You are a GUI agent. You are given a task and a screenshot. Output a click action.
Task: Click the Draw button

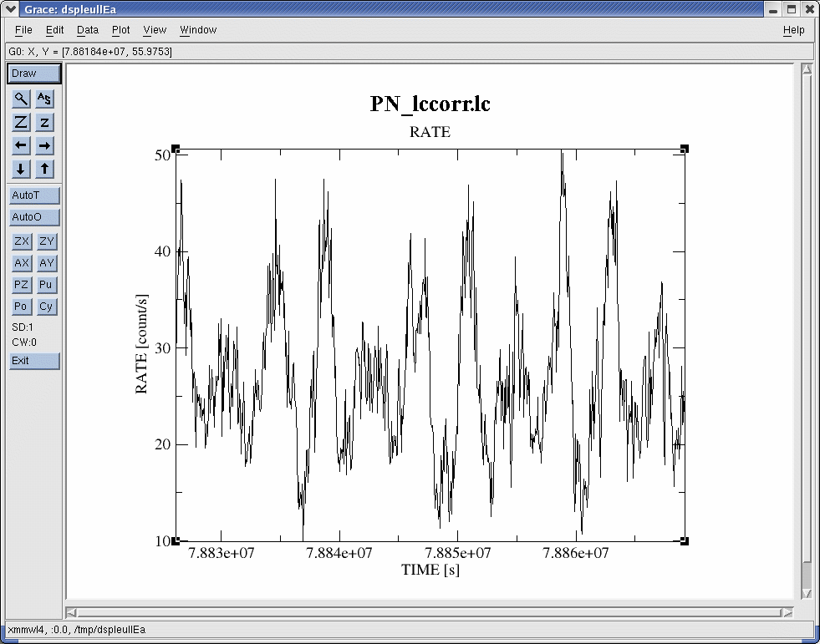[34, 74]
